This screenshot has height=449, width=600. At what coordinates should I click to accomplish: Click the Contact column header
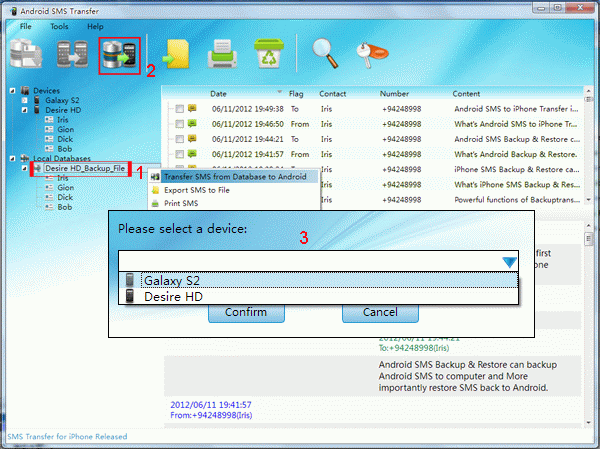[333, 94]
